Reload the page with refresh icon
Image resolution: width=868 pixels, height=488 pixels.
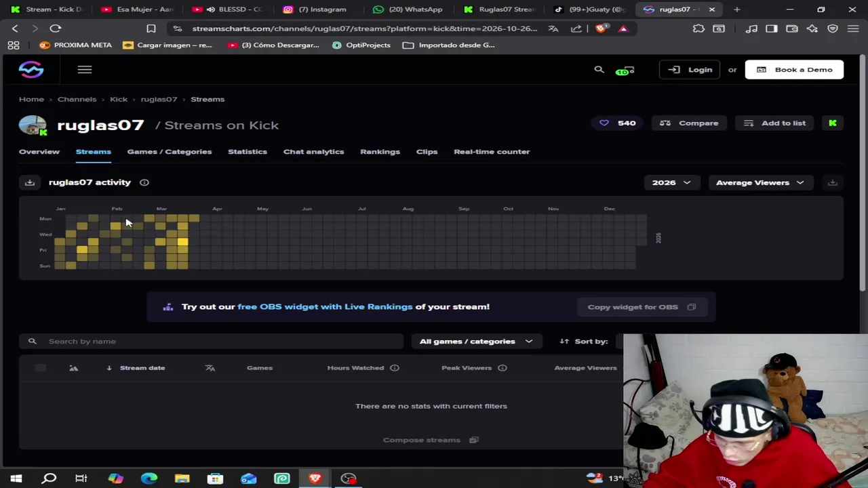coord(56,28)
